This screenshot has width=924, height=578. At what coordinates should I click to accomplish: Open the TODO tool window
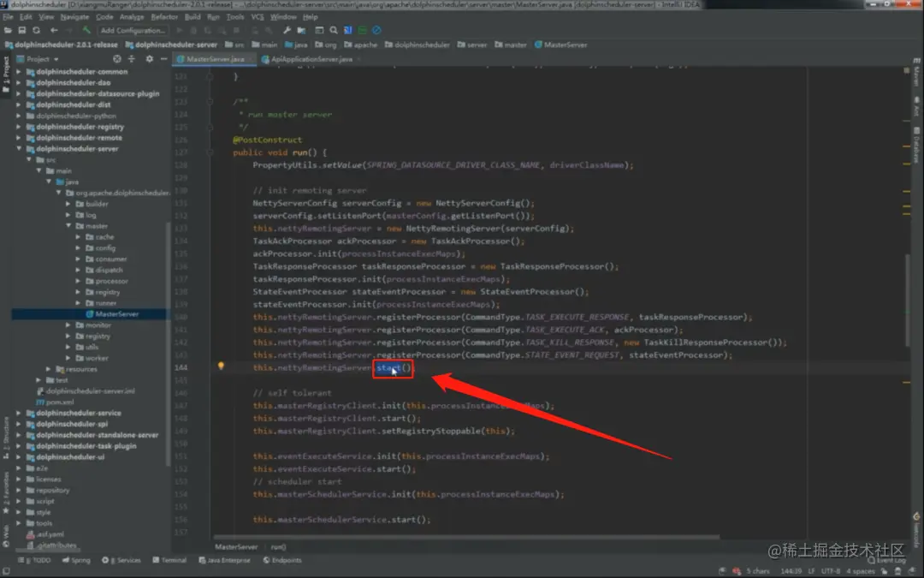tap(34, 560)
